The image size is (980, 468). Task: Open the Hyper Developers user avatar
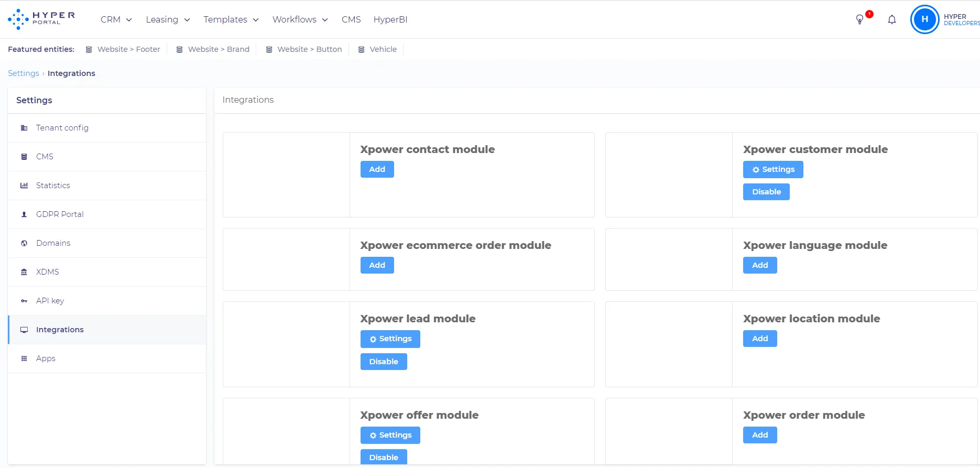[925, 19]
